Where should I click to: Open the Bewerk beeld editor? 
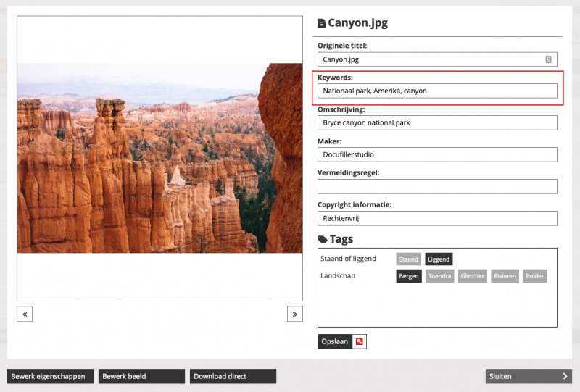pyautogui.click(x=141, y=376)
